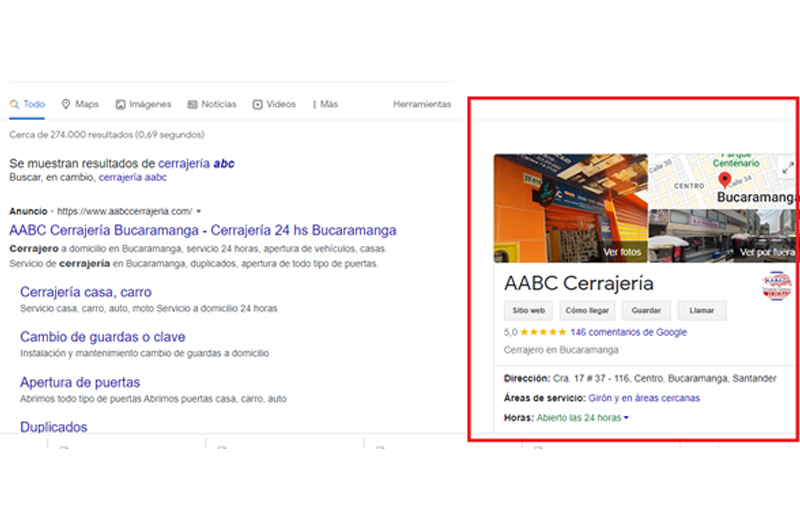The width and height of the screenshot is (800, 530).
Task: Open 'Duplicados' sitelink
Action: tap(54, 427)
